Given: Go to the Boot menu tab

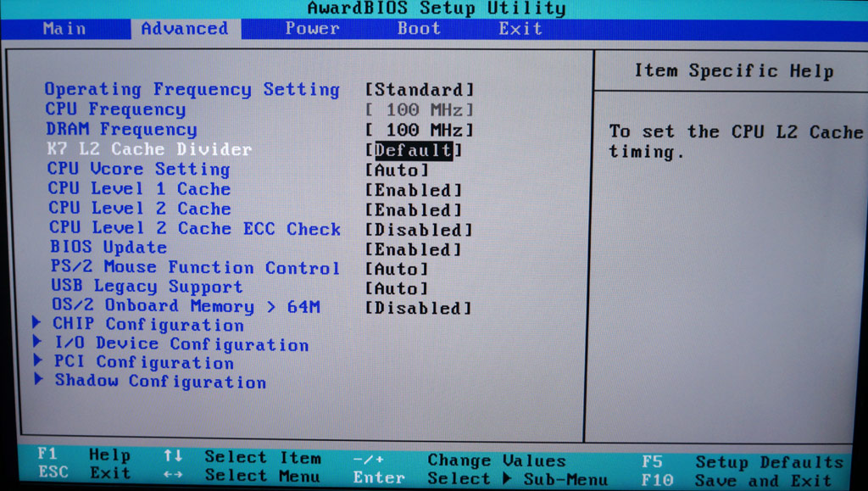Looking at the screenshot, I should pyautogui.click(x=419, y=28).
